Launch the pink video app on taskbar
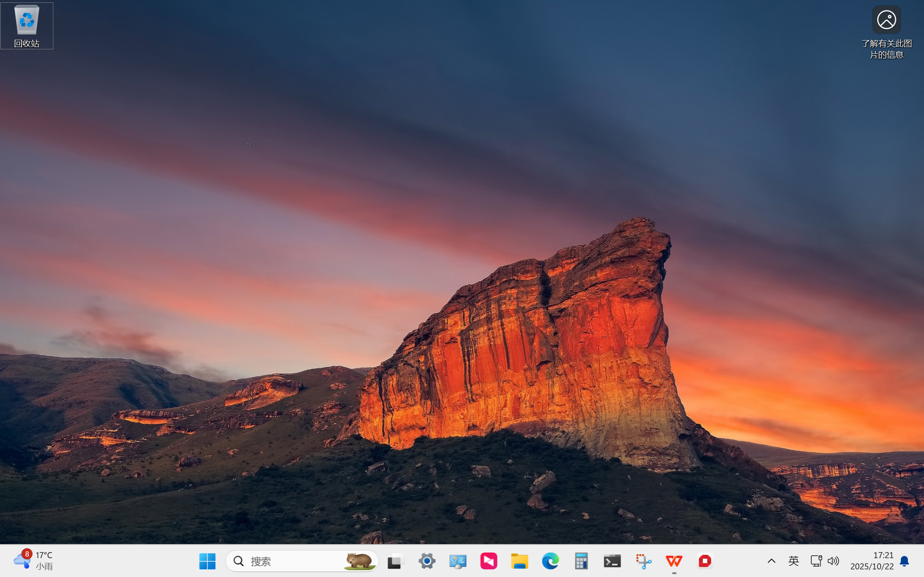924x577 pixels. [x=489, y=561]
